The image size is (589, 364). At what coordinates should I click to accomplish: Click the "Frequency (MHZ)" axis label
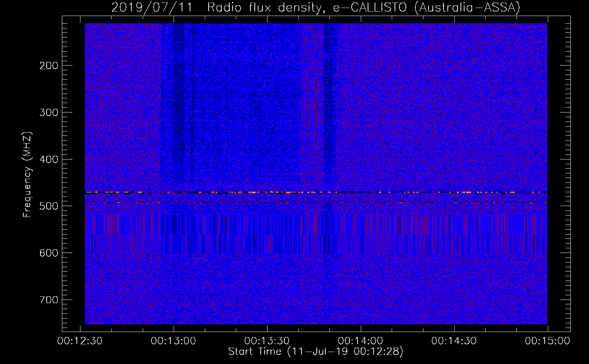coord(27,175)
